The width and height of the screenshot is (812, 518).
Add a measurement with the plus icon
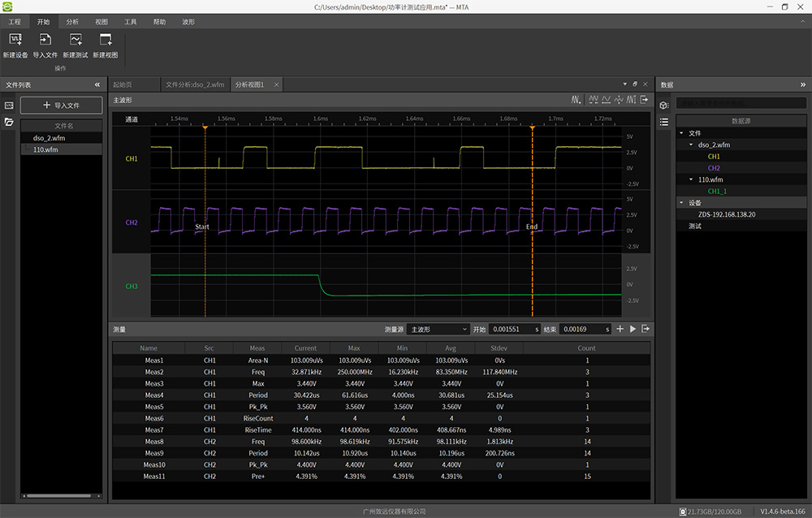coord(620,329)
